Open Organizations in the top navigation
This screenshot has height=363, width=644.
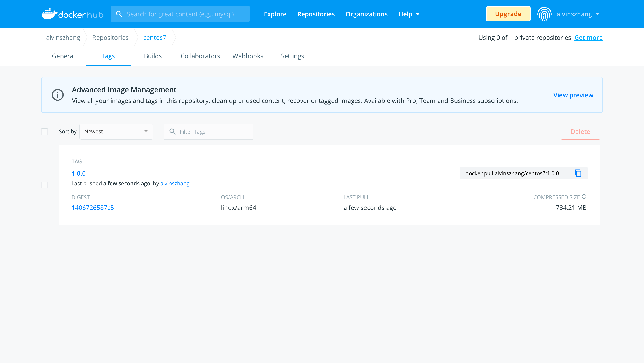(366, 14)
